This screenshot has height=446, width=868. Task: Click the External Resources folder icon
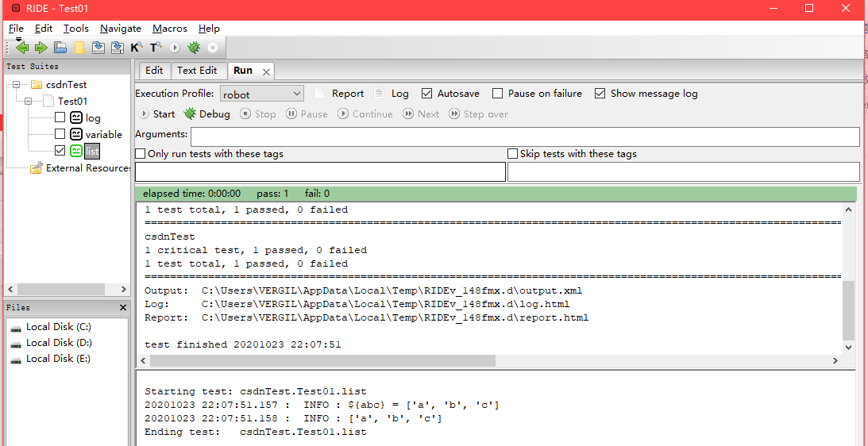click(36, 167)
